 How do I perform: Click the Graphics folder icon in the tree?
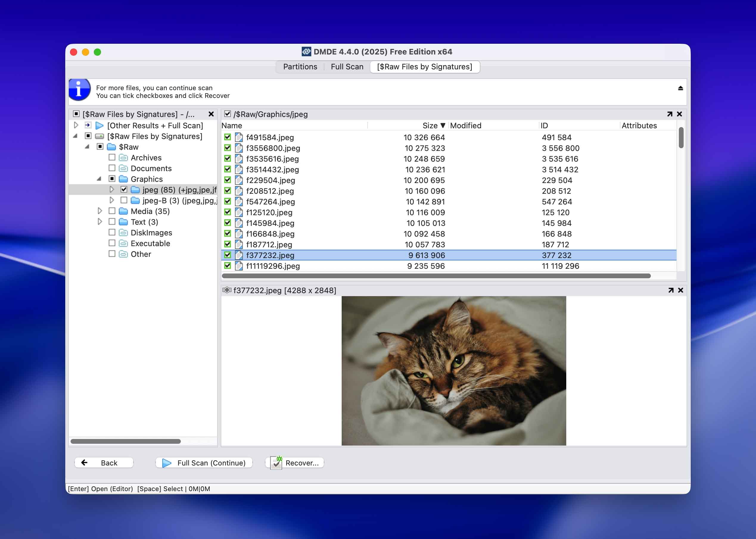tap(124, 179)
